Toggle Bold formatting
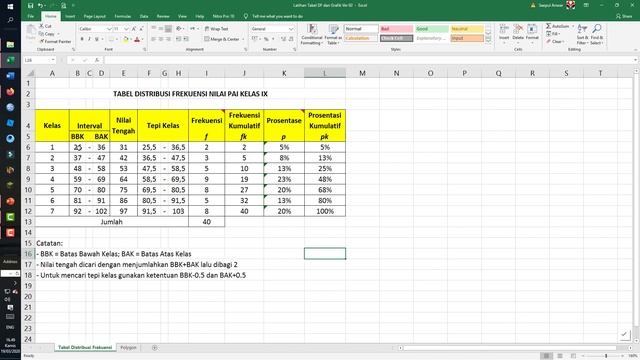The image size is (640, 360). (x=82, y=39)
